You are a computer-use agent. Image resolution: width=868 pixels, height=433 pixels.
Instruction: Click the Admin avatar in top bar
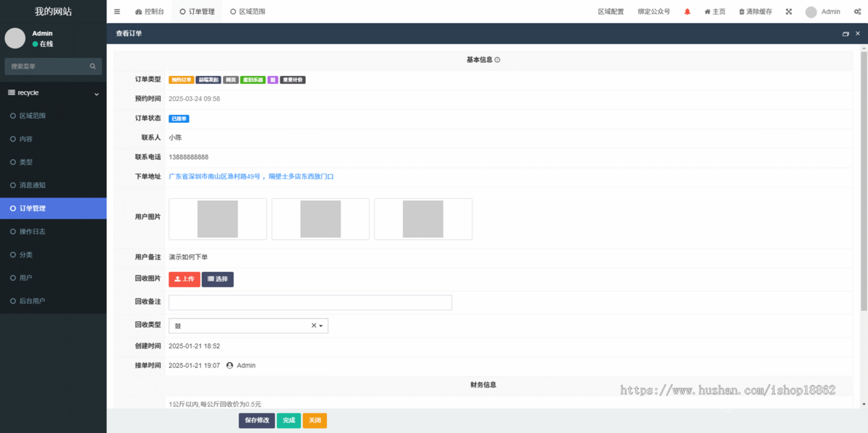tap(811, 12)
